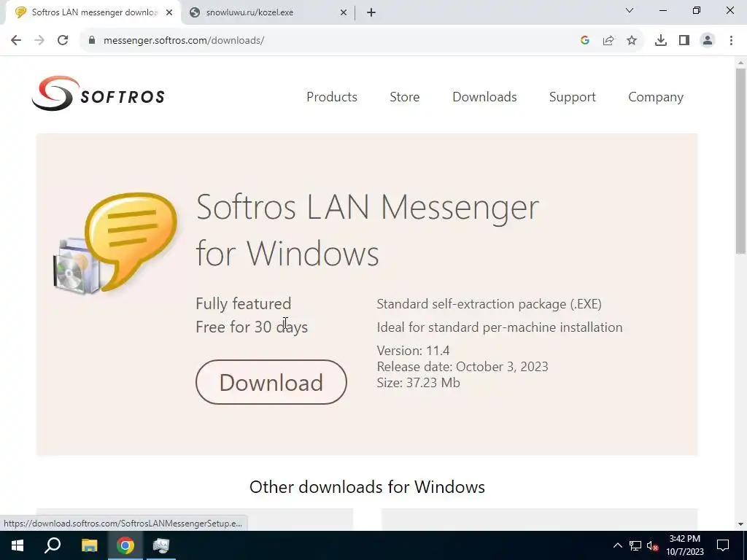
Task: Open Chrome downloads tray icon
Action: [x=661, y=41]
